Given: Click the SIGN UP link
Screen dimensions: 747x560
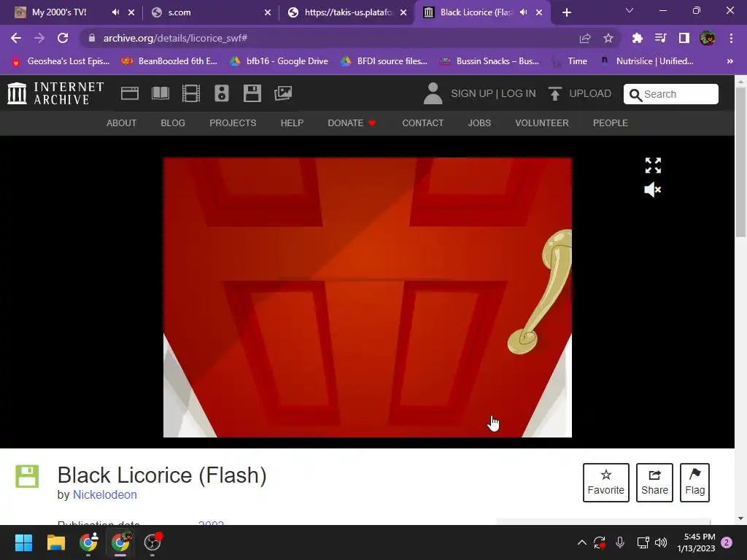Looking at the screenshot, I should [472, 94].
